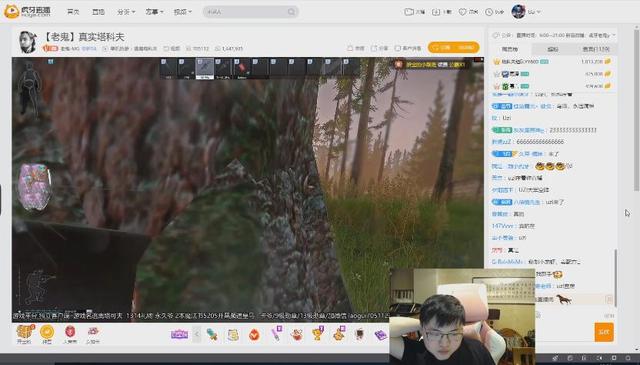Switch to the middle tab in chat panel
640x365 pixels.
coord(553,49)
